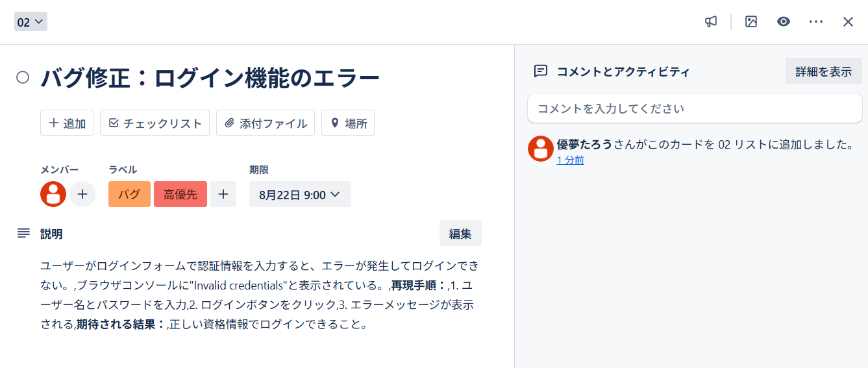Add a label using the plus beside 高優先
The width and height of the screenshot is (868, 368).
tap(223, 194)
